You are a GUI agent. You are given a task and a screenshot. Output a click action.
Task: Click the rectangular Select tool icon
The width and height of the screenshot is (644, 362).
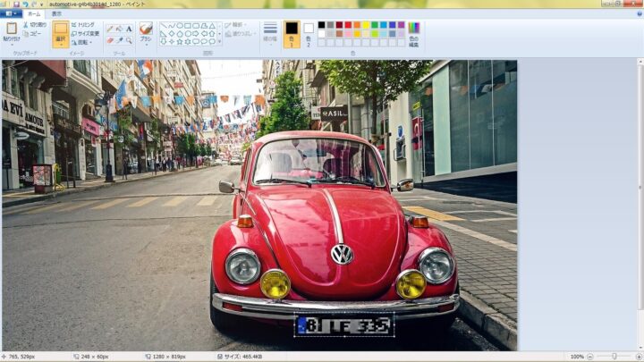pos(61,29)
